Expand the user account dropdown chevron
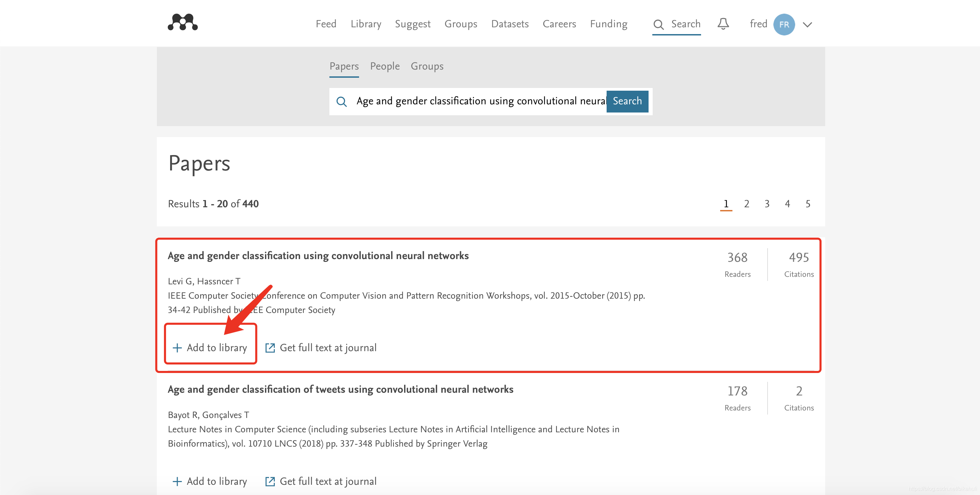 point(807,25)
